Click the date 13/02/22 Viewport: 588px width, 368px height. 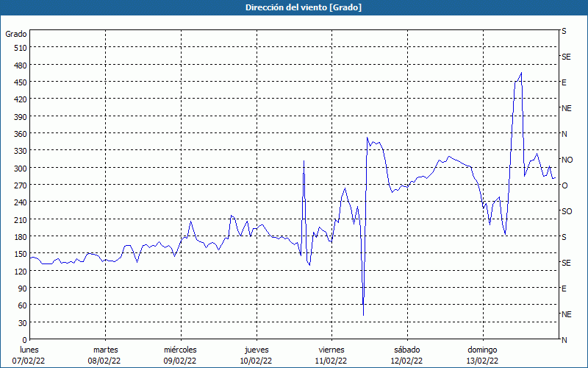tap(483, 361)
